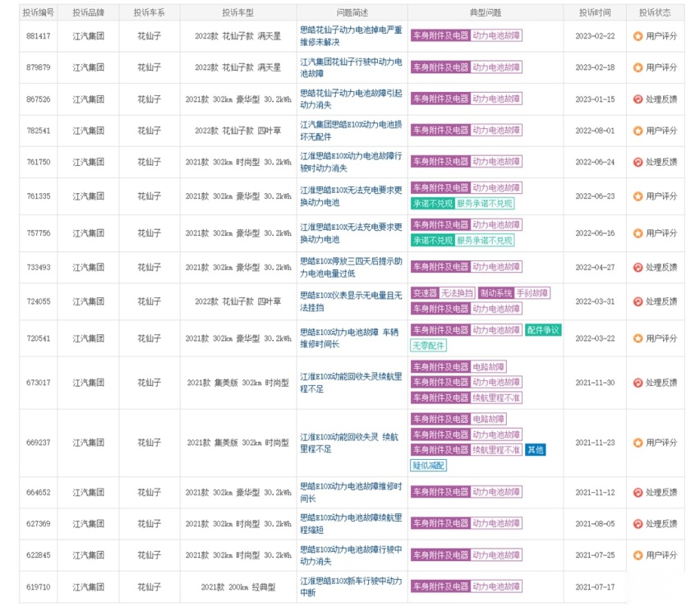This screenshot has width=700, height=616.
Task: Click the 投诉车系 column header
Action: click(149, 12)
